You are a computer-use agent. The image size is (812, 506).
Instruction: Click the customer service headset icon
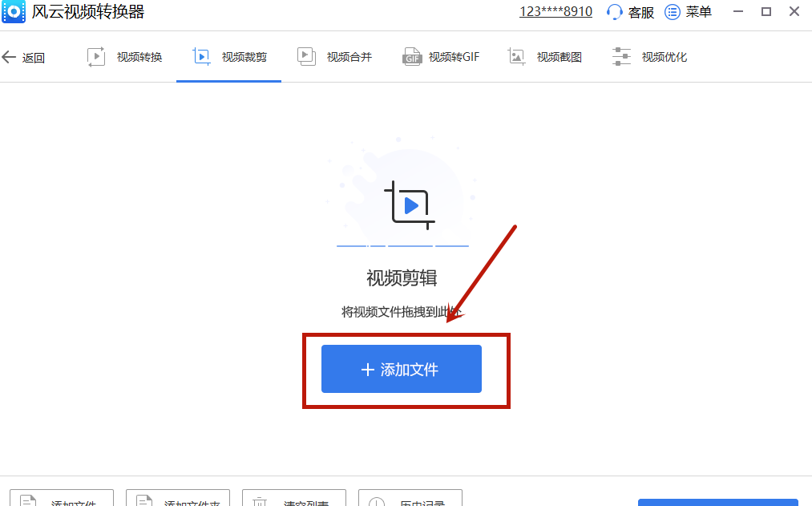(x=615, y=12)
